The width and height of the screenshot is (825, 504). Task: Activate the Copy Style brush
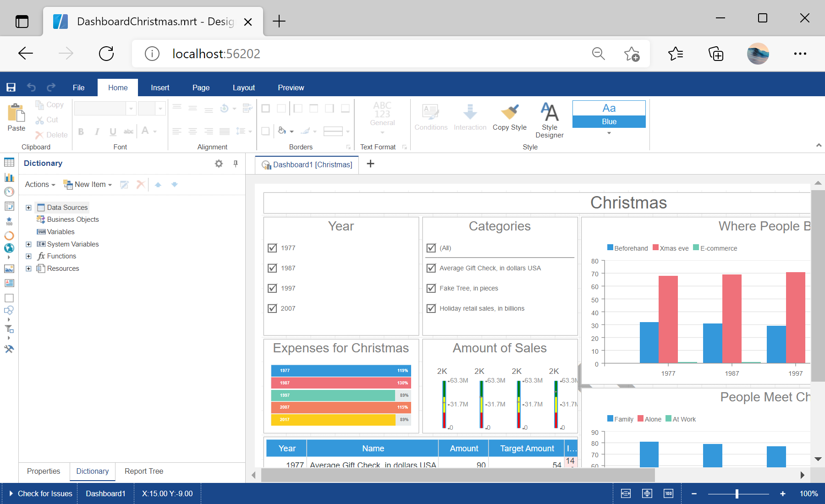point(510,117)
